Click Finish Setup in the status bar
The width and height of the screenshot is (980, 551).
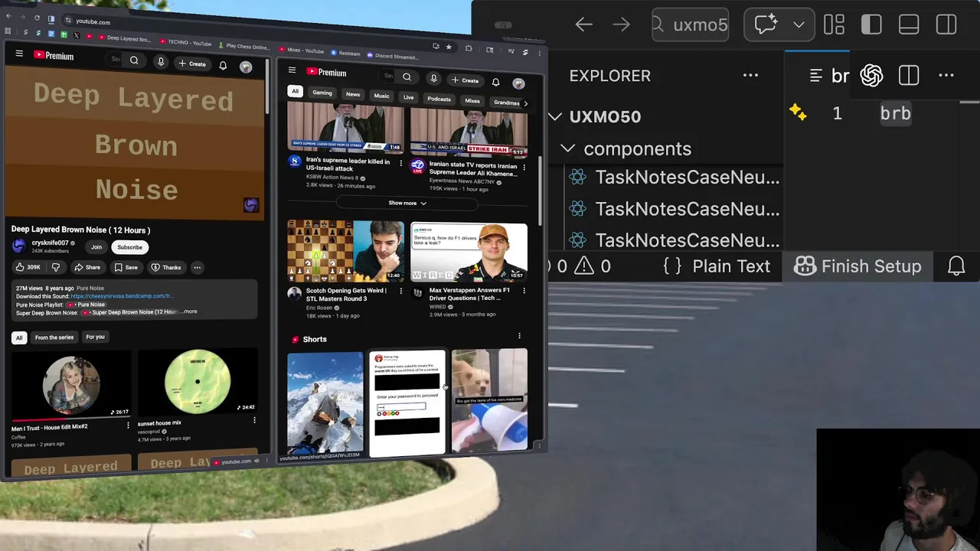click(x=857, y=266)
